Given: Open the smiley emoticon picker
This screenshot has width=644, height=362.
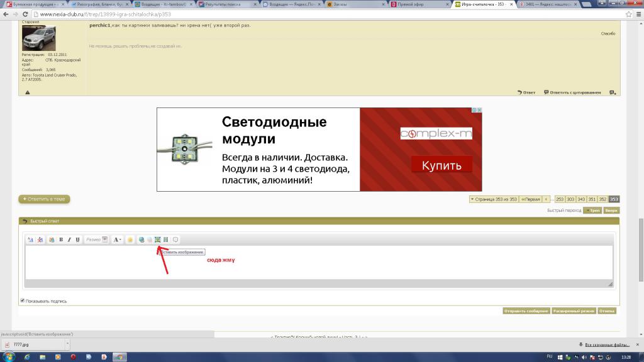Looking at the screenshot, I should [130, 239].
